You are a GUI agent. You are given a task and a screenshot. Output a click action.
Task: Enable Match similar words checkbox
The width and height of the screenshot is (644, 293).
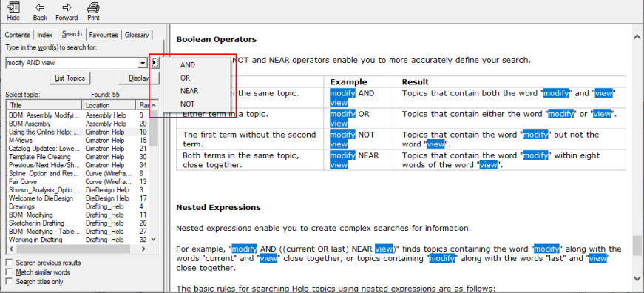coord(9,272)
